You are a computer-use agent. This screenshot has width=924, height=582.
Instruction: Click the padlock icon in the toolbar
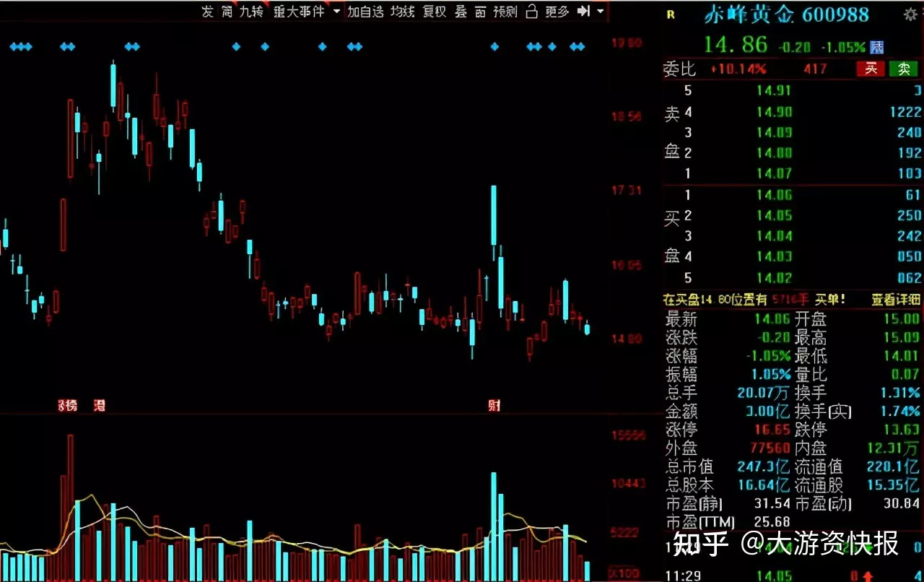coord(532,12)
